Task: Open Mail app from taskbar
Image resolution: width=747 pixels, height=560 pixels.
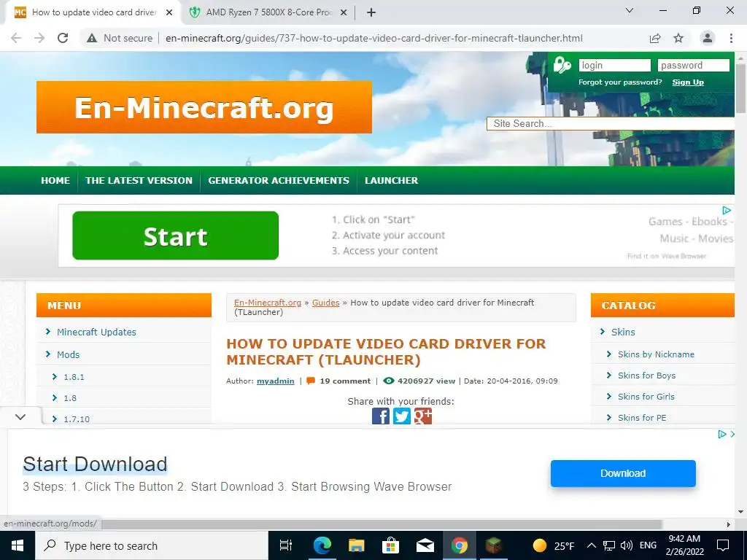Action: pyautogui.click(x=425, y=545)
